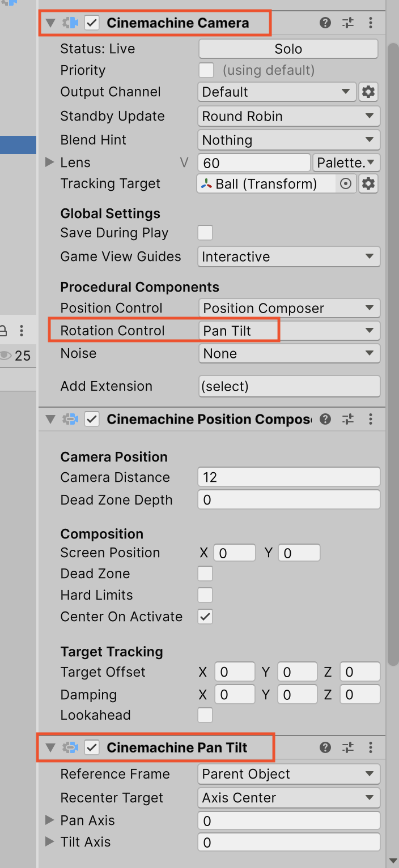Expand the Lens foldout
Viewport: 399px width, 868px height.
click(50, 163)
